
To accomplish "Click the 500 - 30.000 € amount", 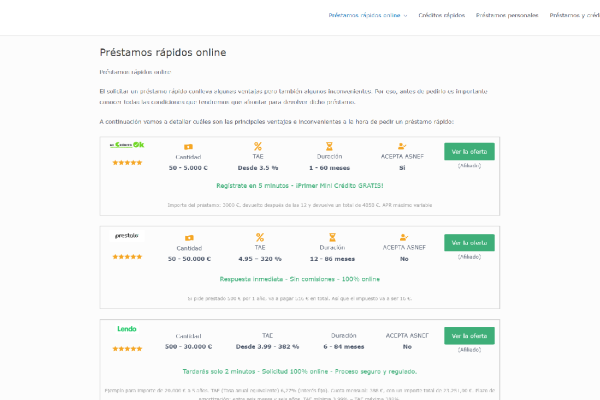I will [188, 346].
